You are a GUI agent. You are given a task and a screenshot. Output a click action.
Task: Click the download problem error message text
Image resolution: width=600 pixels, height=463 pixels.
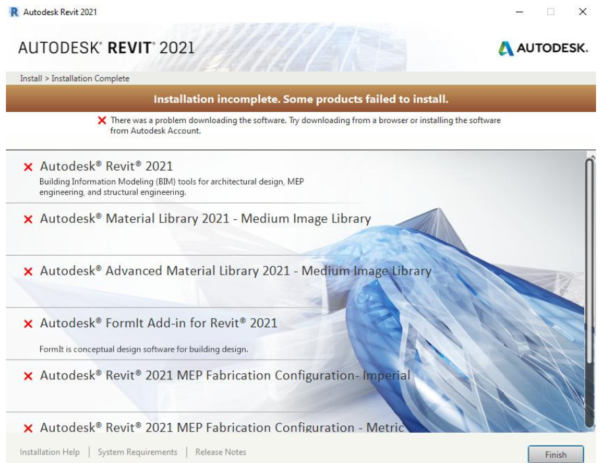point(305,126)
